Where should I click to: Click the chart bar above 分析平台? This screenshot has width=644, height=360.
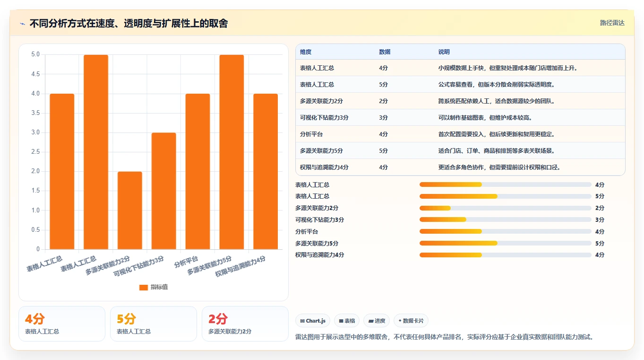(197, 172)
